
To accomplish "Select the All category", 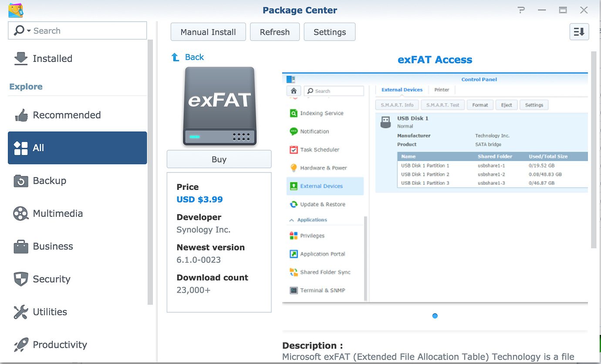I will coord(78,148).
